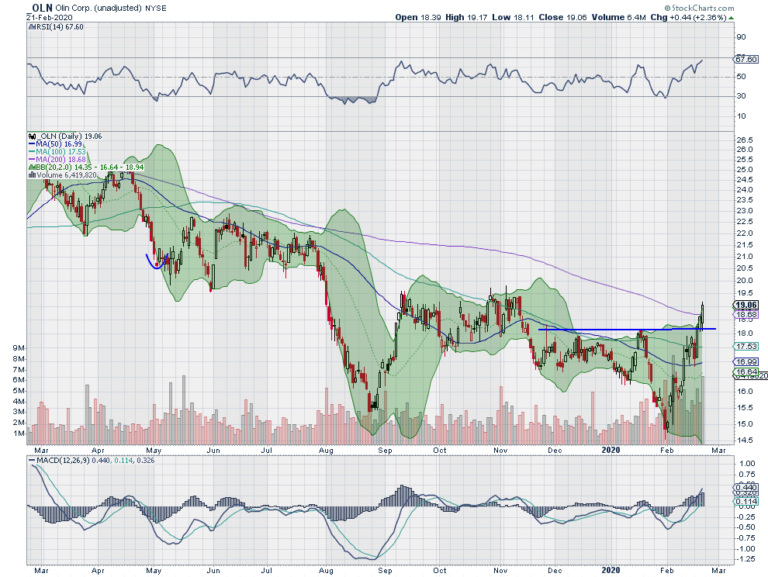Image resolution: width=768 pixels, height=577 pixels.
Task: Click the blue horizontal resistance line near 18
Action: 627,329
